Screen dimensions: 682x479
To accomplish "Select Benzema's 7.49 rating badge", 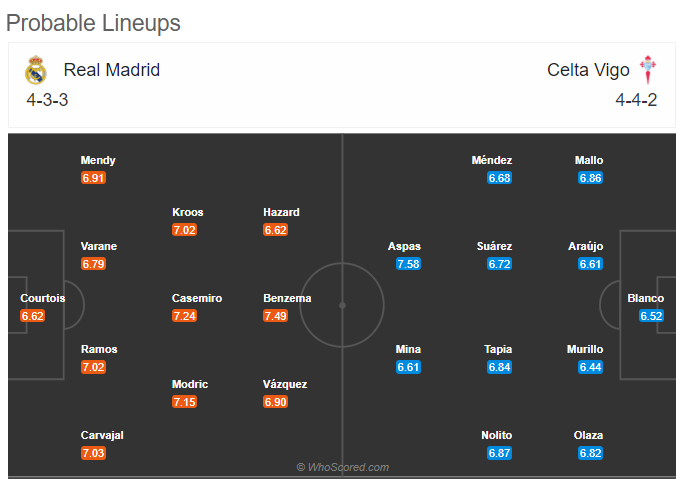I will [275, 316].
